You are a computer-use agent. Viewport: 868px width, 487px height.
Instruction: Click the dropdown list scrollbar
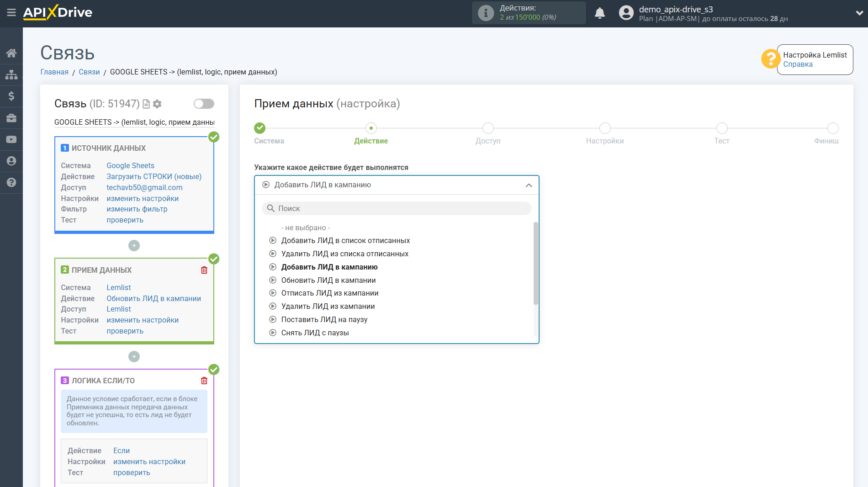pos(536,264)
